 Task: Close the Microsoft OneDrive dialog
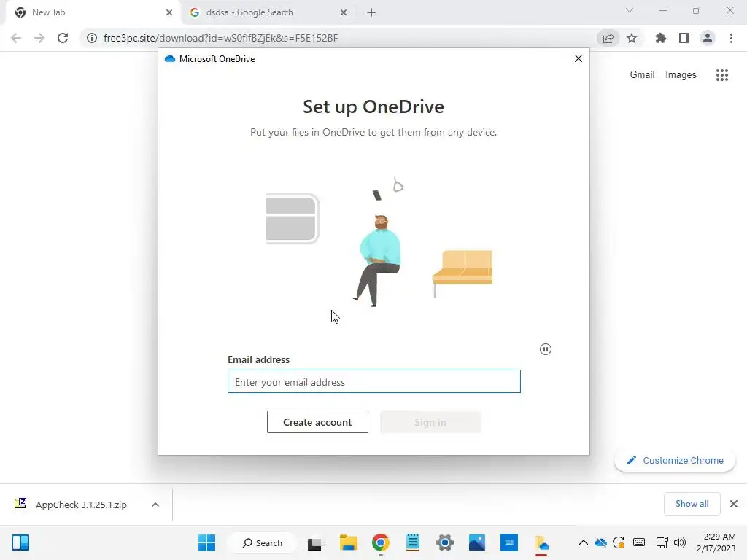tap(578, 58)
